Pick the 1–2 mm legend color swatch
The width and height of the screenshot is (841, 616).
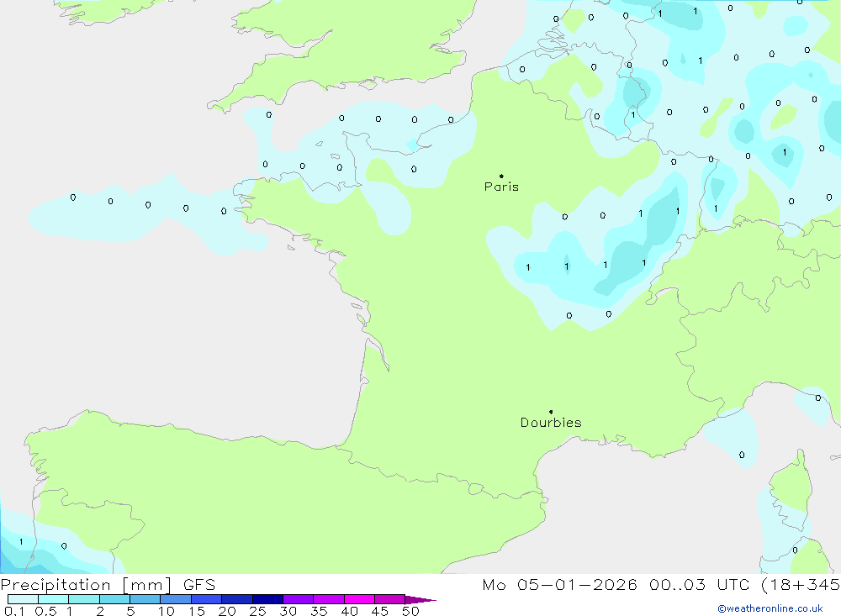tap(84, 599)
